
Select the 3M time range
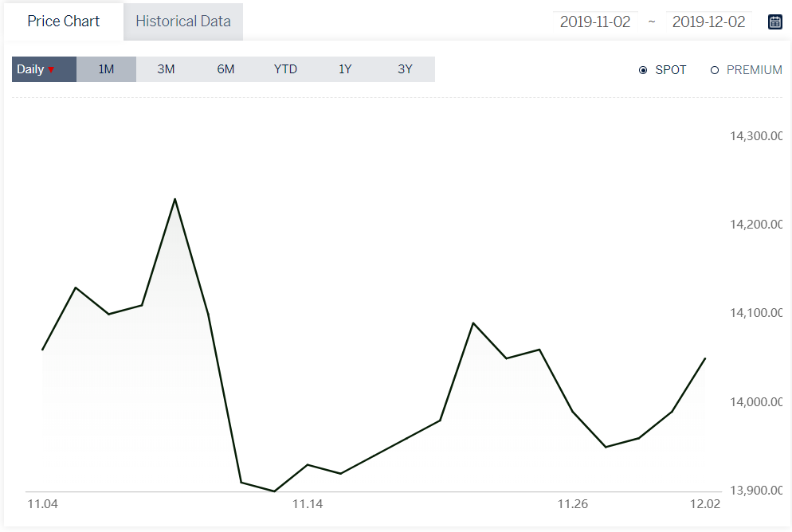[x=166, y=69]
